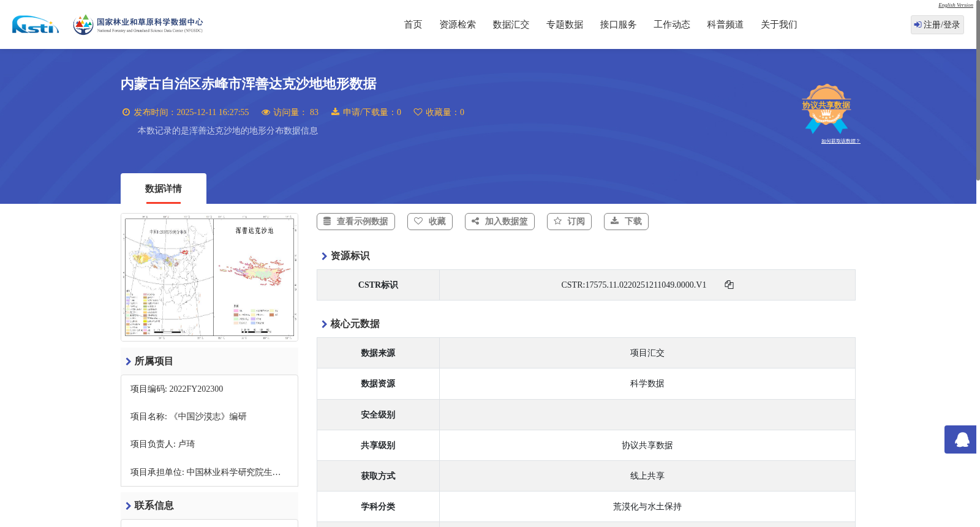Click the 数据来源 label cell
This screenshot has height=527, width=980.
pos(378,353)
